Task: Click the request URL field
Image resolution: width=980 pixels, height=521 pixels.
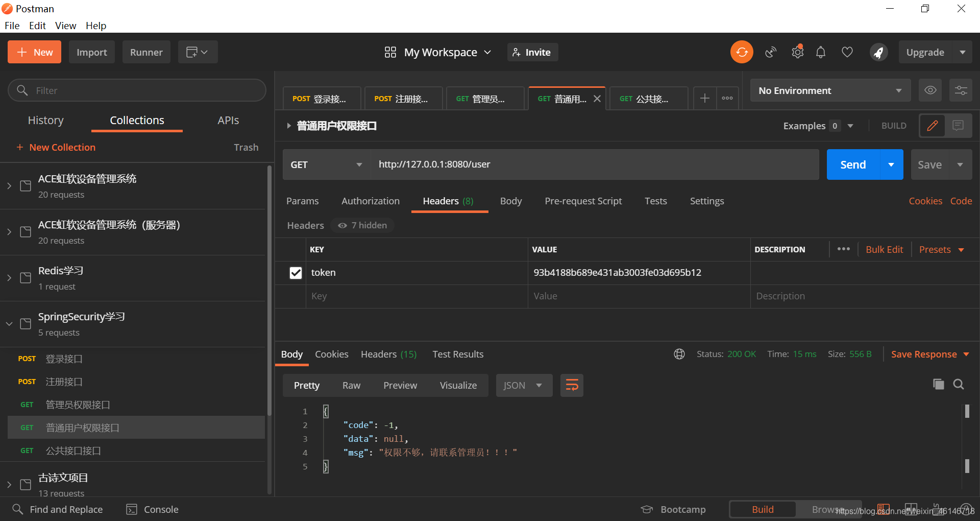Action: 595,164
